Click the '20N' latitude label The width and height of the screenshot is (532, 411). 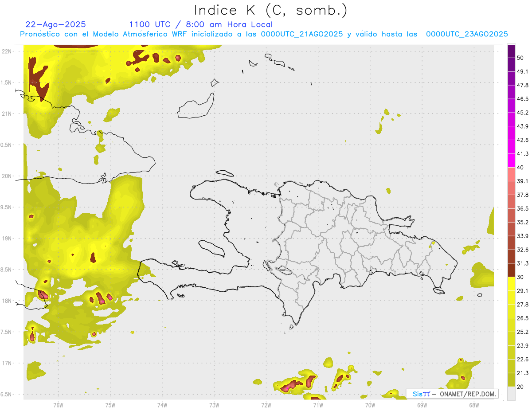point(8,176)
